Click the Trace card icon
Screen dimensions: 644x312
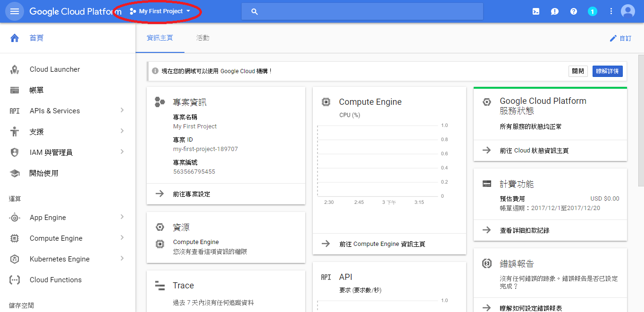160,285
